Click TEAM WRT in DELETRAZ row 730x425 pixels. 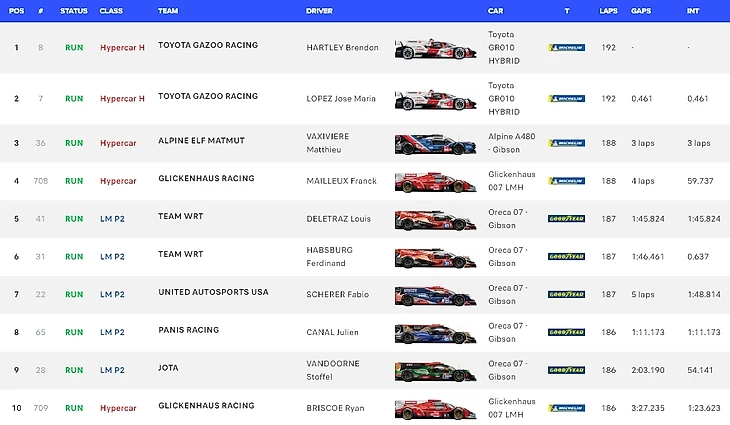[181, 216]
